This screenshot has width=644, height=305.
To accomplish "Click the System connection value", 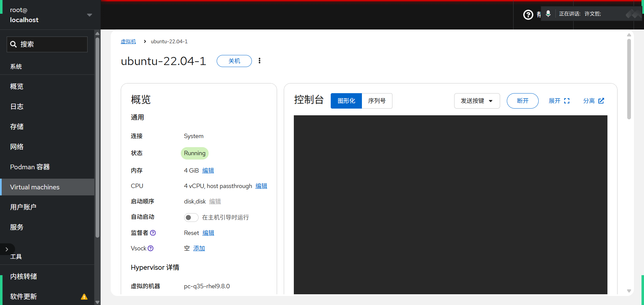I will click(194, 136).
